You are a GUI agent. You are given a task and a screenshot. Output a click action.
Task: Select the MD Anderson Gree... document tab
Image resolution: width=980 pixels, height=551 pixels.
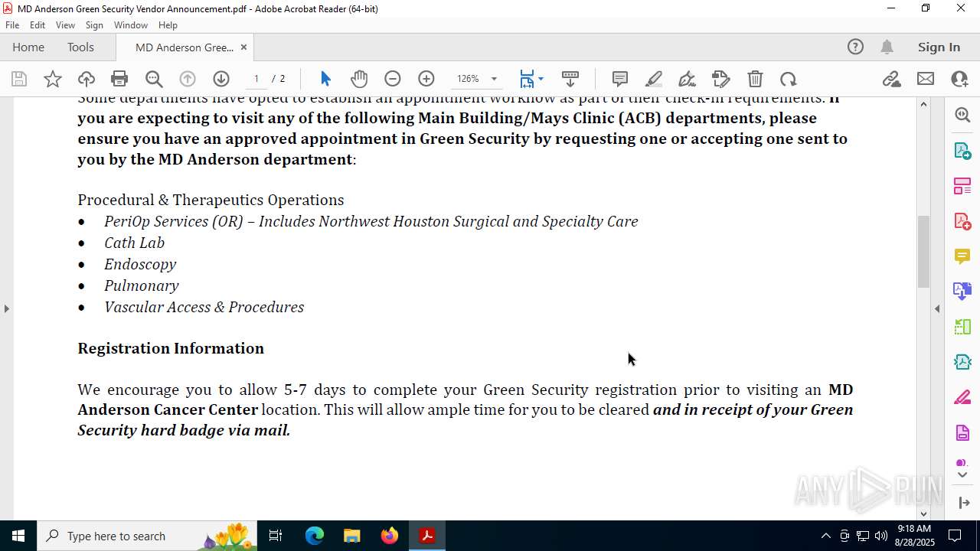point(185,47)
